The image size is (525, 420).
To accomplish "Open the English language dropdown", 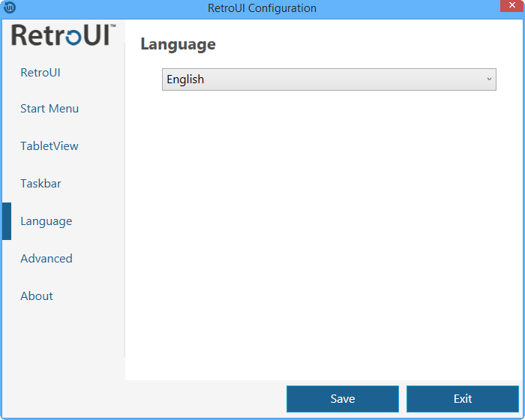I will click(329, 79).
